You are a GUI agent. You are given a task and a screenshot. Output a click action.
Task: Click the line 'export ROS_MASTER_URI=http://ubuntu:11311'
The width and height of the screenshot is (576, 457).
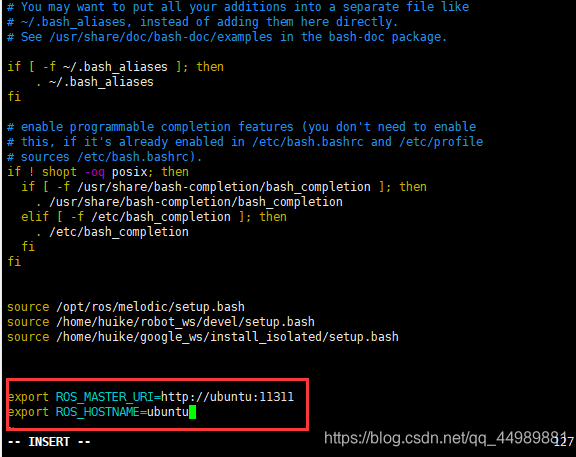click(x=151, y=397)
